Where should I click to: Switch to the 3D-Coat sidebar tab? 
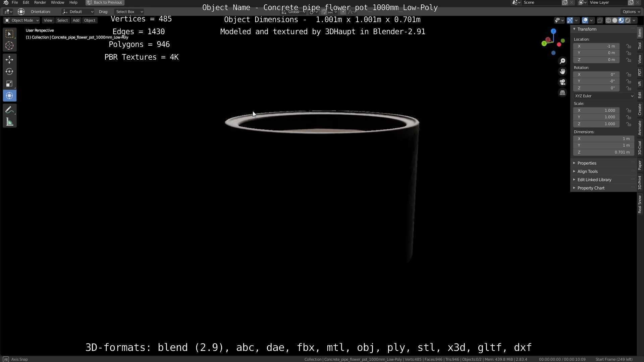pyautogui.click(x=640, y=147)
